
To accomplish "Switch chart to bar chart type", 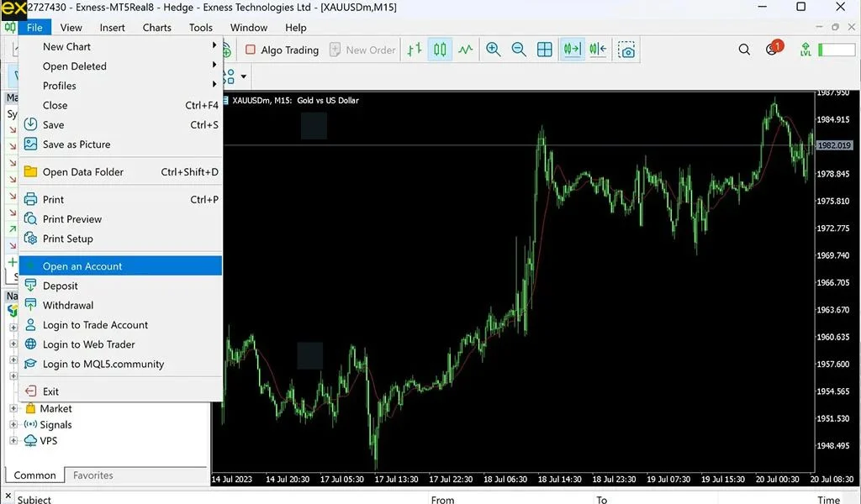I will (415, 50).
